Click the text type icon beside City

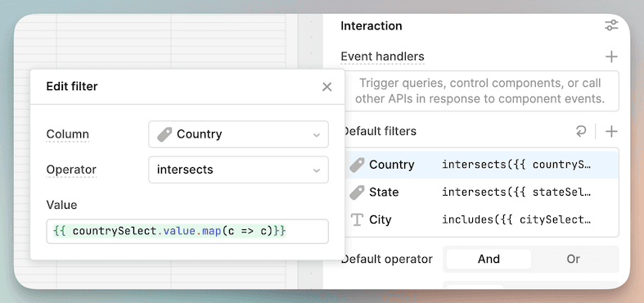coord(358,220)
